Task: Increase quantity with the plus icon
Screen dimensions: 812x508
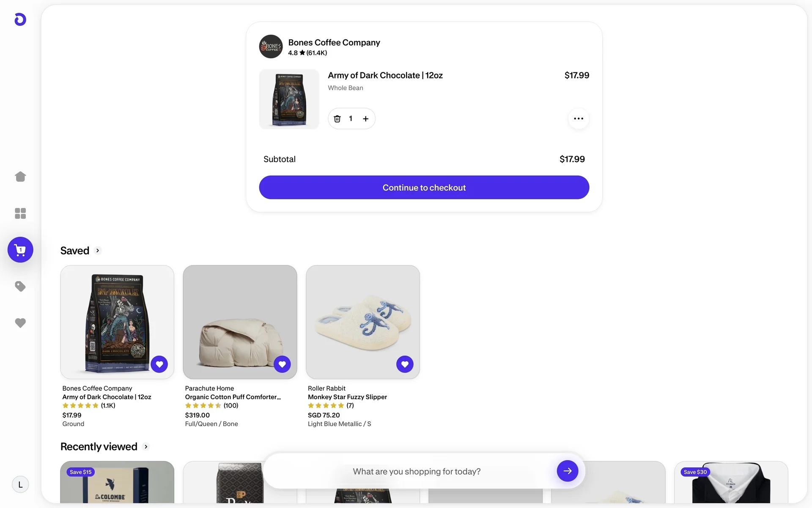Action: tap(366, 119)
